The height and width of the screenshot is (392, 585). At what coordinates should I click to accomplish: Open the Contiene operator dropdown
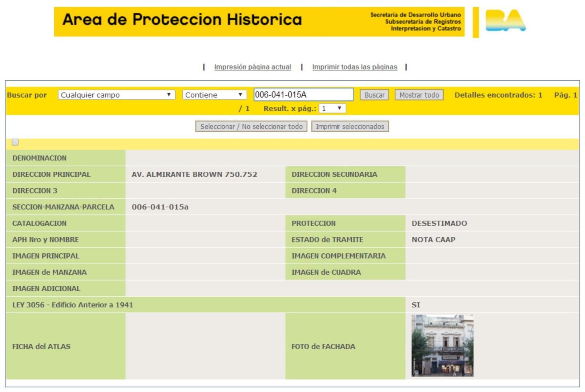[214, 95]
